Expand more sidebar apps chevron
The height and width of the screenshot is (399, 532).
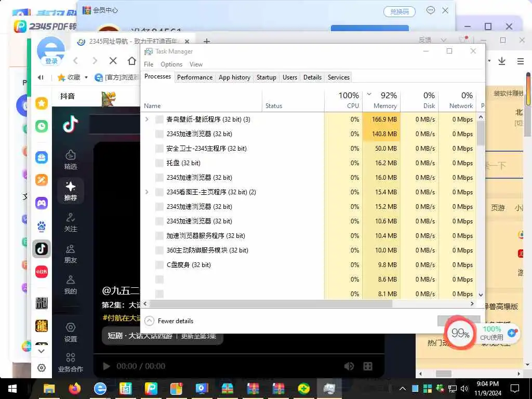[x=42, y=351]
